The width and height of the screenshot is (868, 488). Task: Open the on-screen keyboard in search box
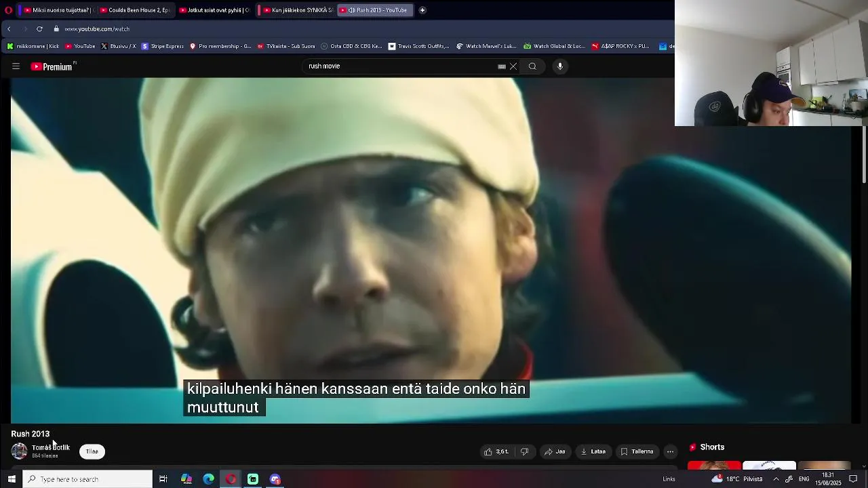coord(502,66)
